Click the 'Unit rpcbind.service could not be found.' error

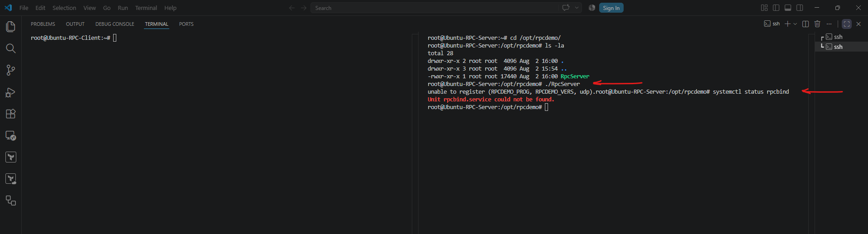click(x=491, y=100)
